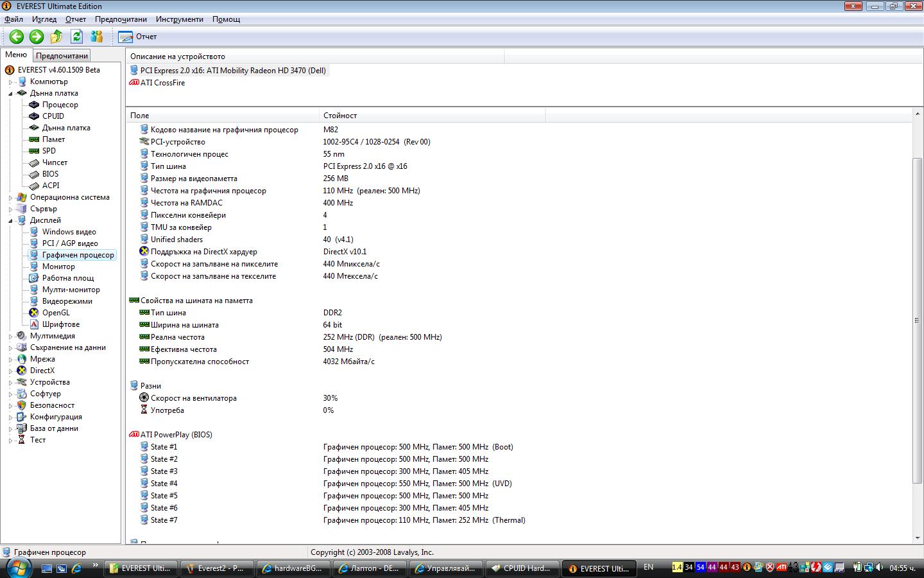Select the ACPI icon in tree
924x578 pixels.
coord(34,186)
